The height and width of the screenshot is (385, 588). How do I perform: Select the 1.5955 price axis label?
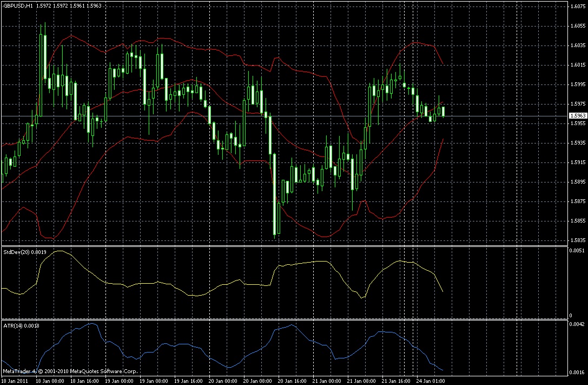[578, 123]
